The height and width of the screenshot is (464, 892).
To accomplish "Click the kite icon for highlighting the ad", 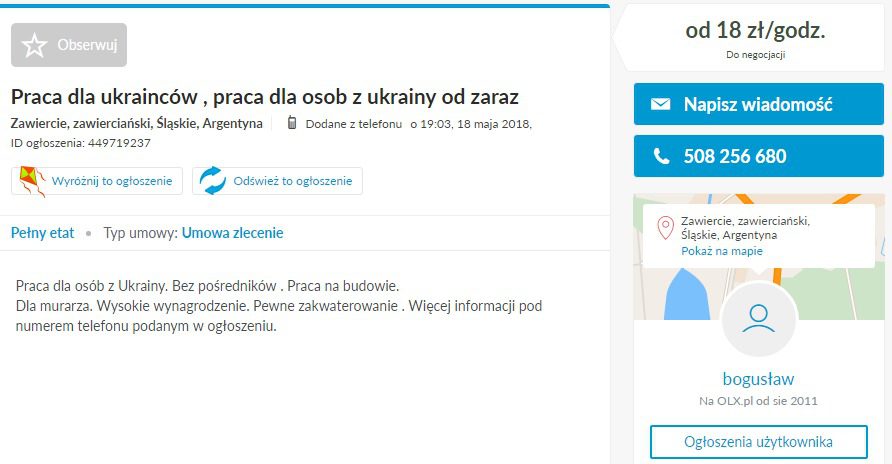I will [x=32, y=181].
